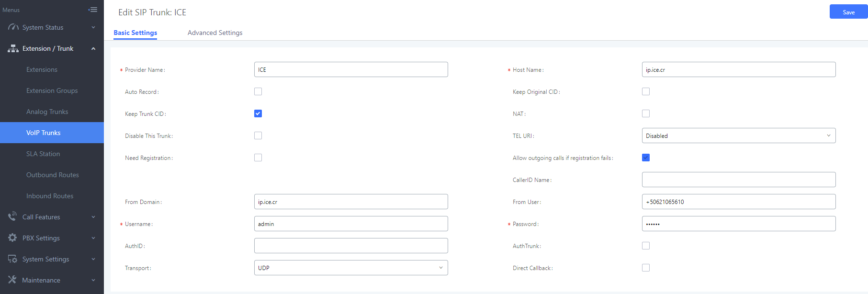Viewport: 868px width, 294px height.
Task: Click the Maintenance tools icon
Action: 12,280
